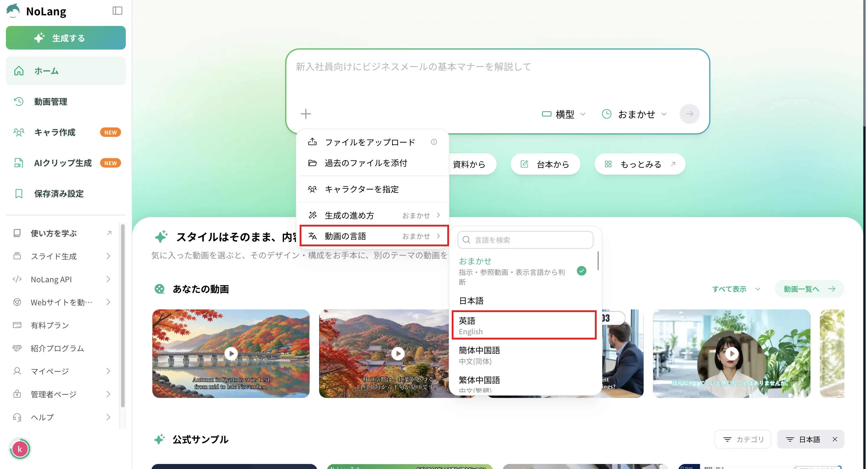Click the NoLang dolphin logo

click(13, 10)
